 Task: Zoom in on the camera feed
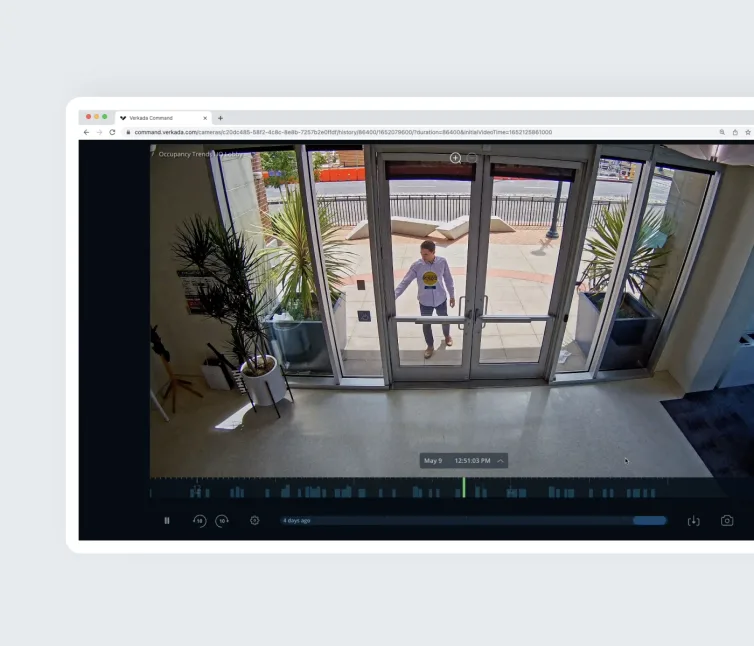click(x=455, y=158)
